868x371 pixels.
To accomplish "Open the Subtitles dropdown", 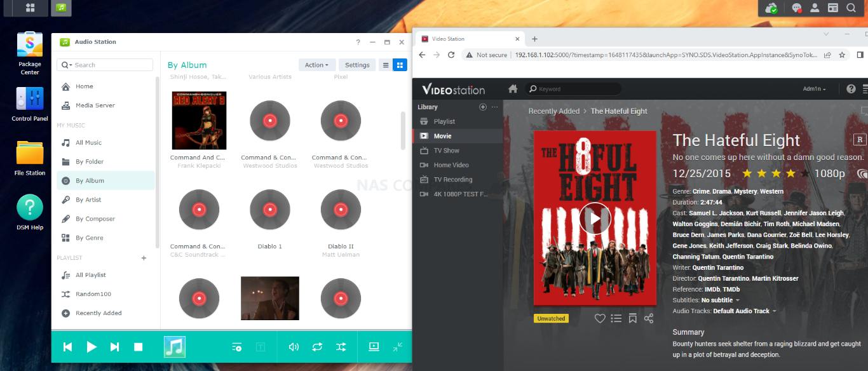I will (x=721, y=300).
